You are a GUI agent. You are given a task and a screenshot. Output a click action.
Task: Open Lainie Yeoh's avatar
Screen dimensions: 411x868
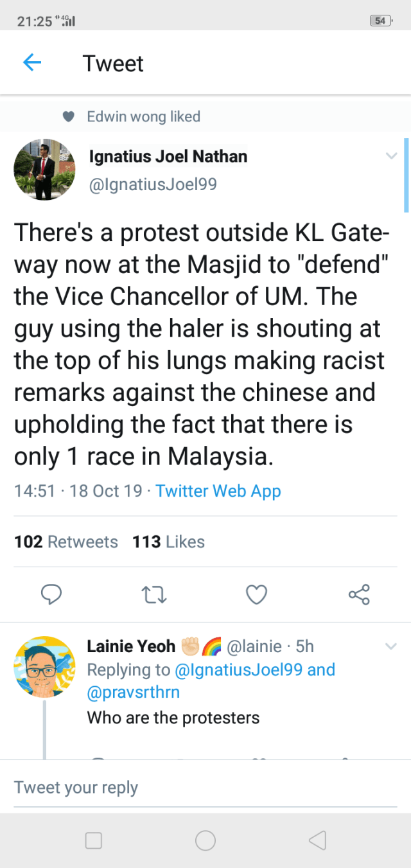click(44, 667)
